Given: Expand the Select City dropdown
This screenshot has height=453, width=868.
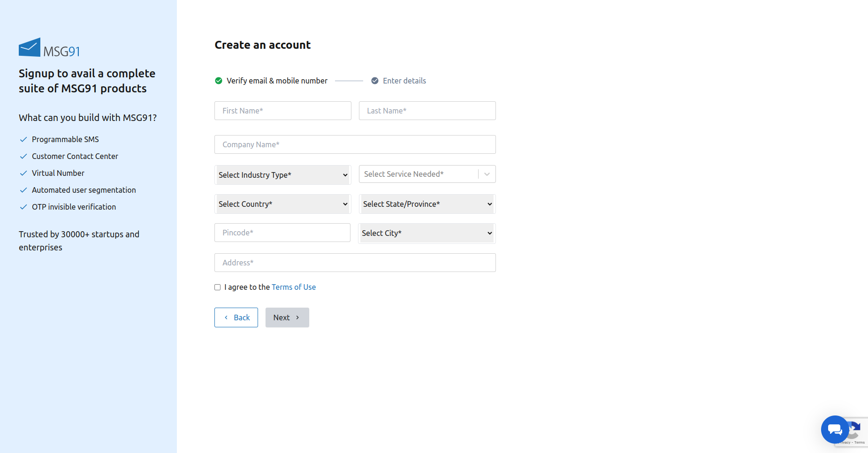Looking at the screenshot, I should [427, 233].
